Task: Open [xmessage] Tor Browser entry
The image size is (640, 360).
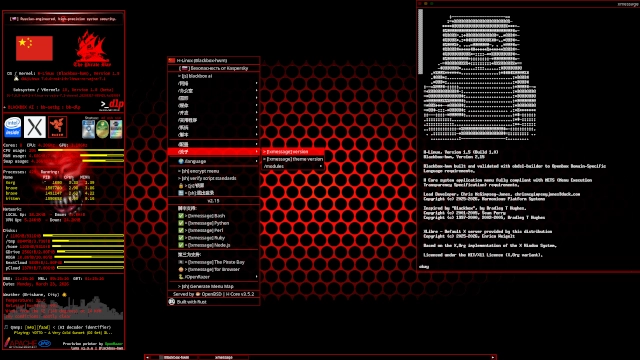Action: (213, 269)
